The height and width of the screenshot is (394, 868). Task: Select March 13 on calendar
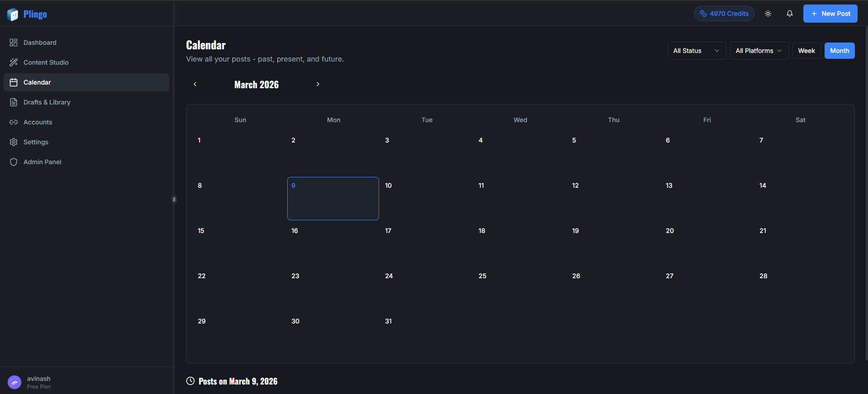pyautogui.click(x=708, y=199)
